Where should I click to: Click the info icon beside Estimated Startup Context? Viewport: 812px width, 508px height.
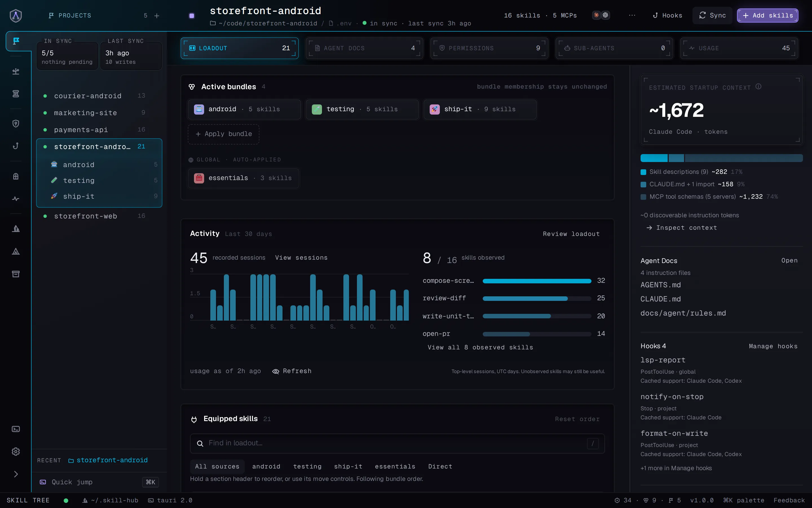click(x=758, y=87)
